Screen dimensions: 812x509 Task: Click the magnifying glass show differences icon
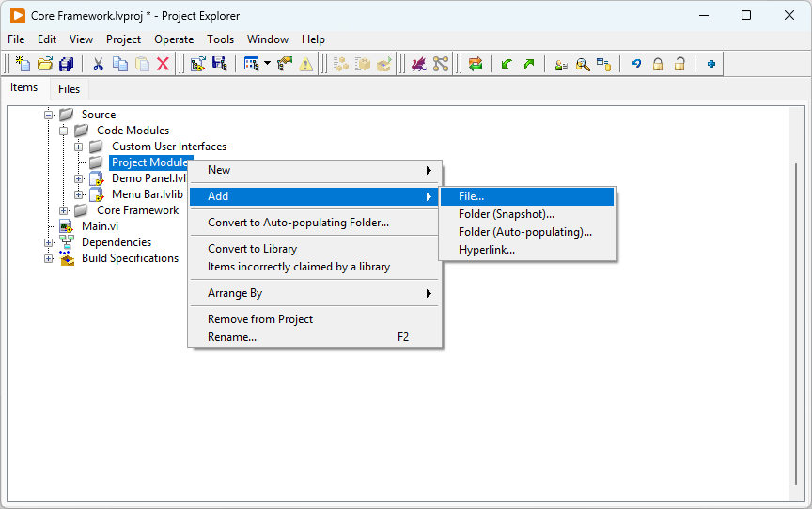[x=583, y=65]
